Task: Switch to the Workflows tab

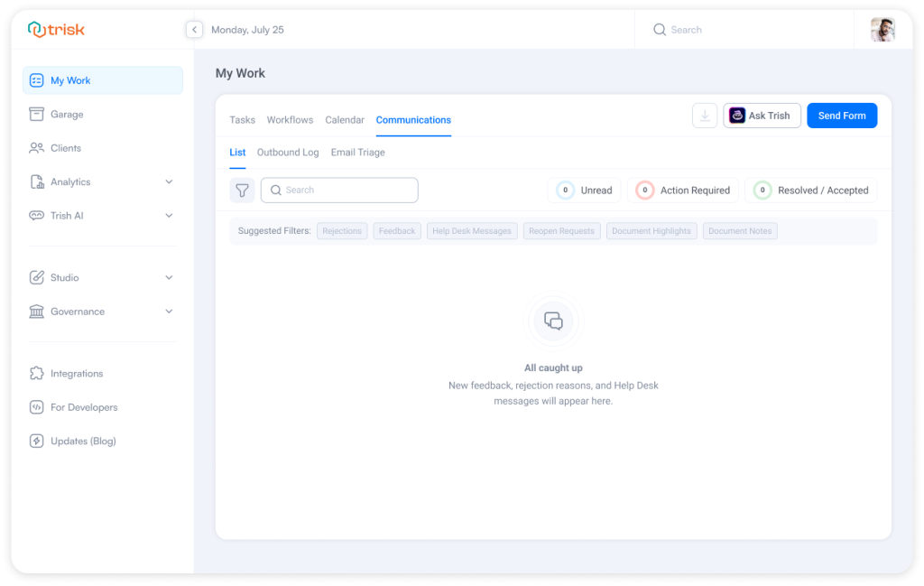Action: point(290,119)
